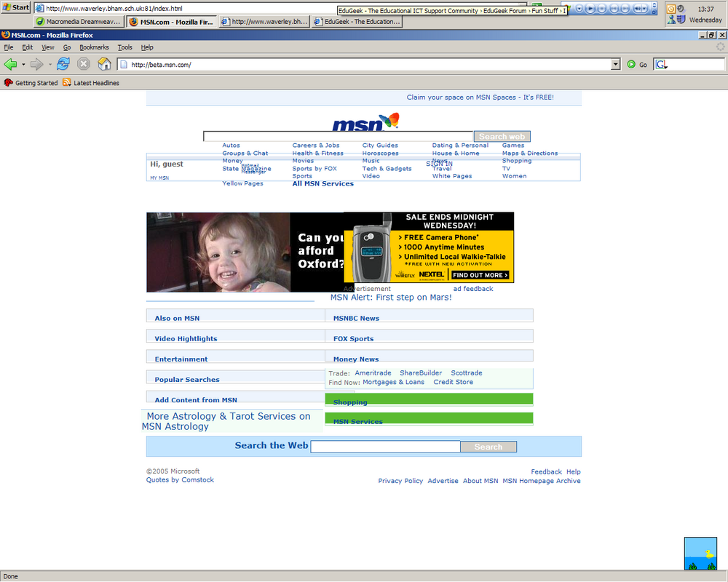Viewport: 728px width, 582px height.
Task: Click the ad feedback link
Action: point(473,289)
